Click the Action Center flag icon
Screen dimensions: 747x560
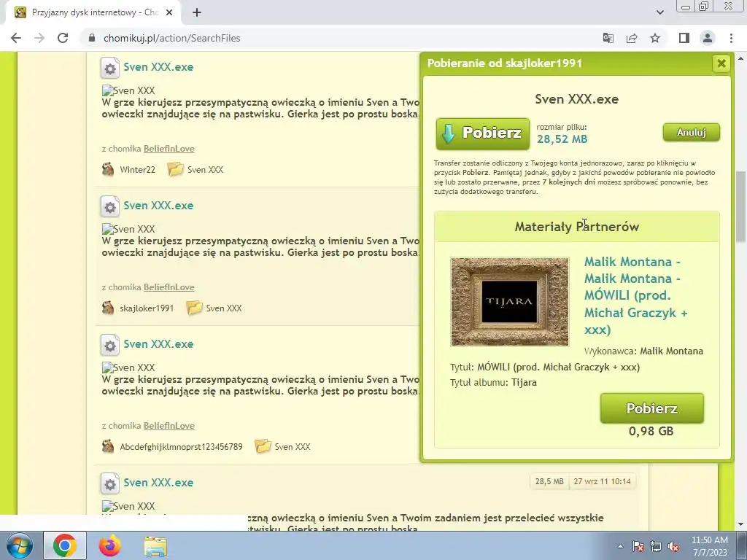pyautogui.click(x=638, y=547)
